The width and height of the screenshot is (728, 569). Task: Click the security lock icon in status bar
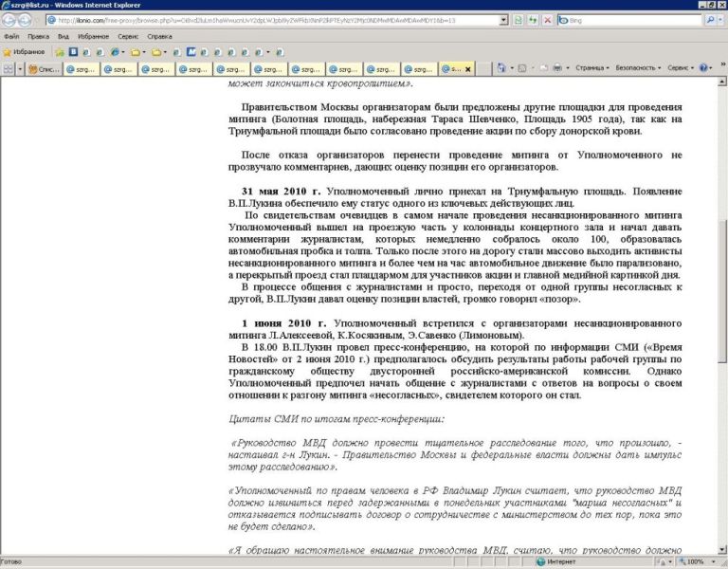(661, 562)
